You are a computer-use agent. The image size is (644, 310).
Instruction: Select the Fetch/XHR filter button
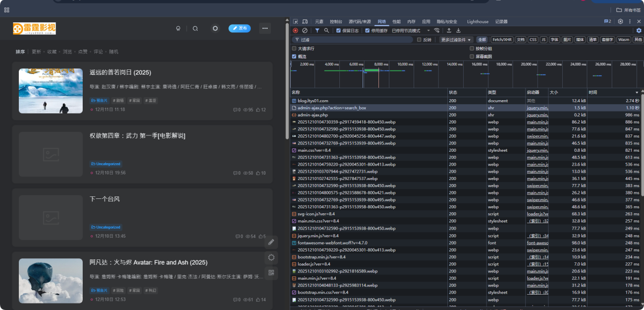[502, 40]
